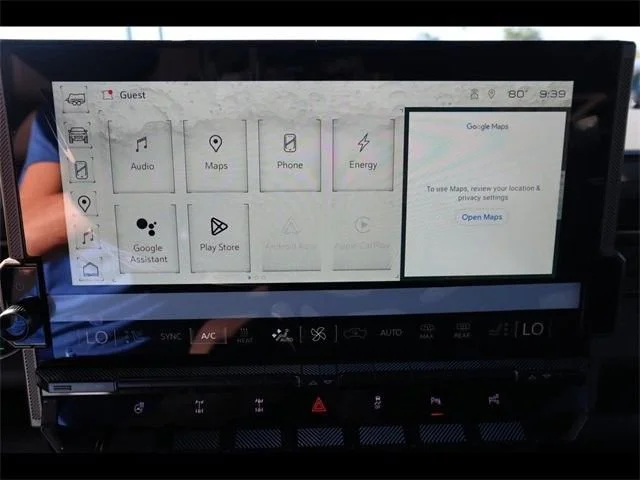Viewport: 640px width, 480px height.
Task: Launch Google Assistant tile
Action: 147,239
